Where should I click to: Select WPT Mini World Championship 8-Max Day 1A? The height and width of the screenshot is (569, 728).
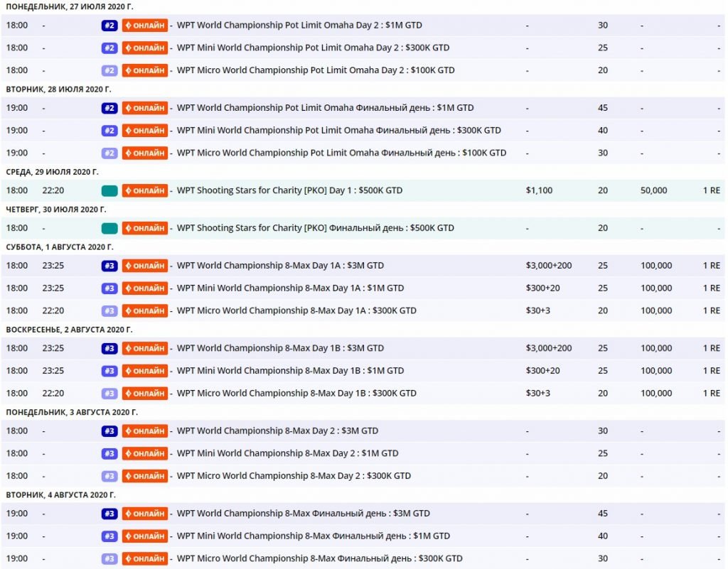coord(290,288)
